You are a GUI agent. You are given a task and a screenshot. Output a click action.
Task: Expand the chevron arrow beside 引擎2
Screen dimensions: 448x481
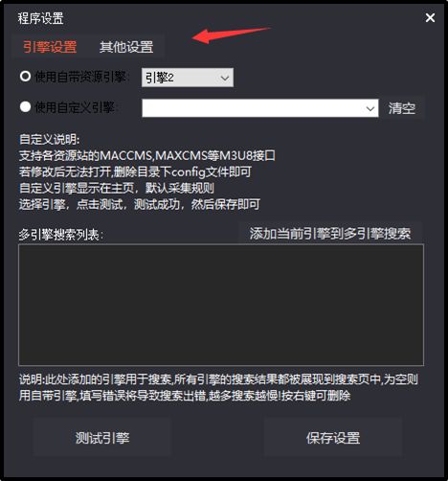pyautogui.click(x=225, y=78)
